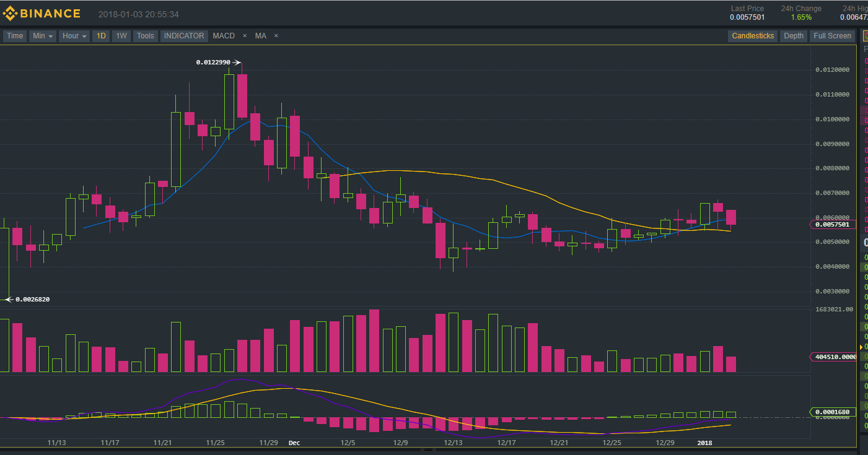Select the 1D daily timeframe button

pyautogui.click(x=101, y=36)
